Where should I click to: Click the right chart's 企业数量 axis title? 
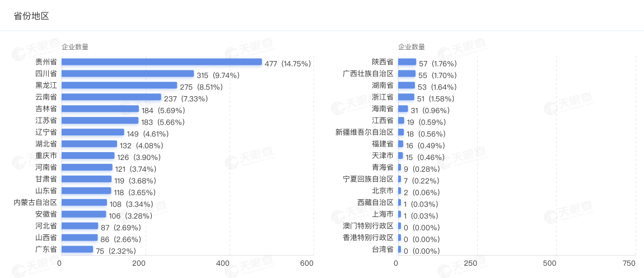411,47
